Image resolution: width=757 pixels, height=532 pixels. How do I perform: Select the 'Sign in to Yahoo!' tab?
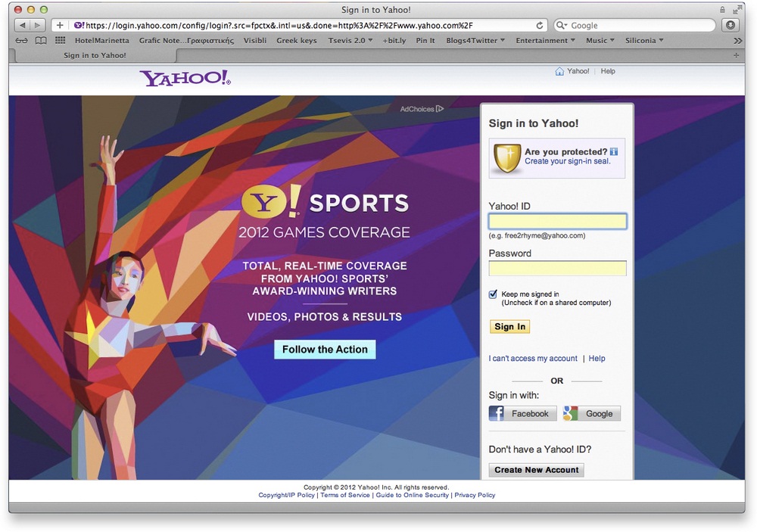[95, 55]
